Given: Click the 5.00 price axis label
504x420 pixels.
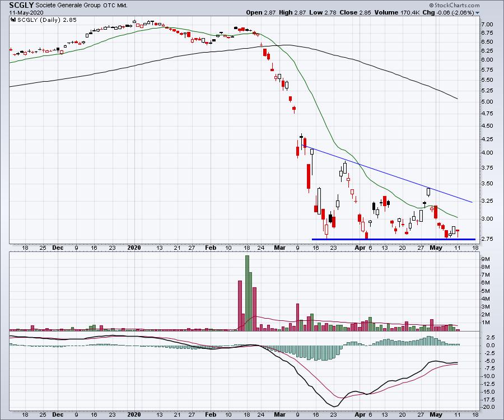Looking at the screenshot, I should [x=487, y=102].
